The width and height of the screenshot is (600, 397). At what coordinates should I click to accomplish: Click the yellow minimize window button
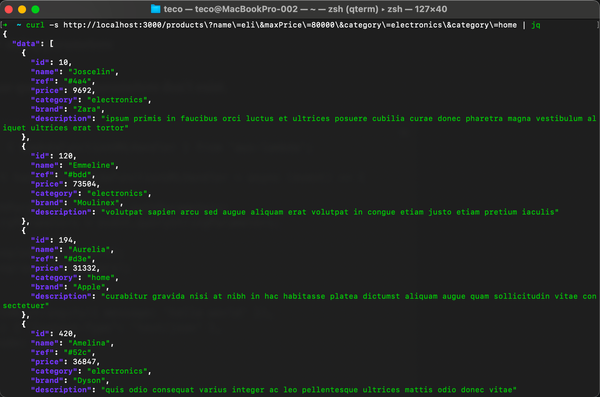coord(22,9)
